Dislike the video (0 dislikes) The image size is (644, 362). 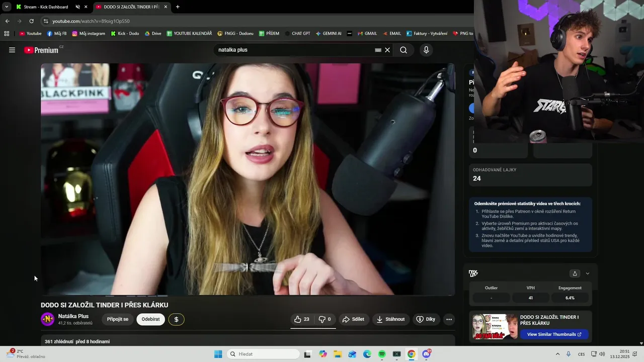pyautogui.click(x=325, y=319)
